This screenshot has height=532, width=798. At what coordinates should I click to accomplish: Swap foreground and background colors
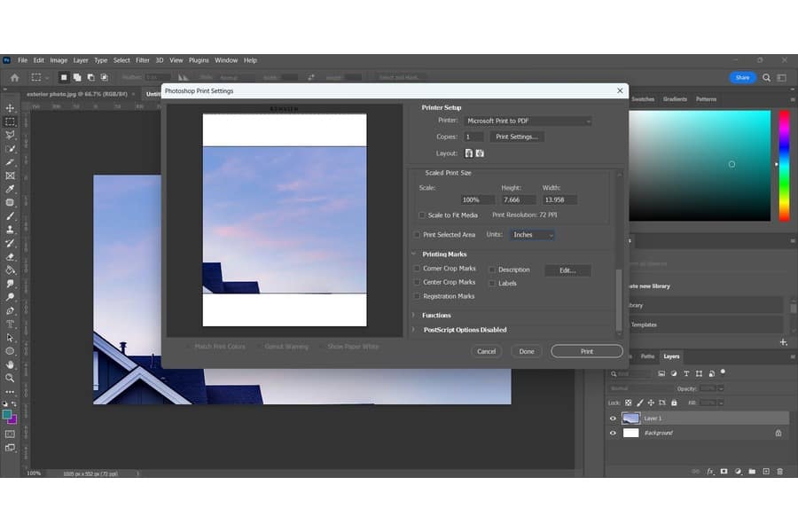pyautogui.click(x=14, y=403)
